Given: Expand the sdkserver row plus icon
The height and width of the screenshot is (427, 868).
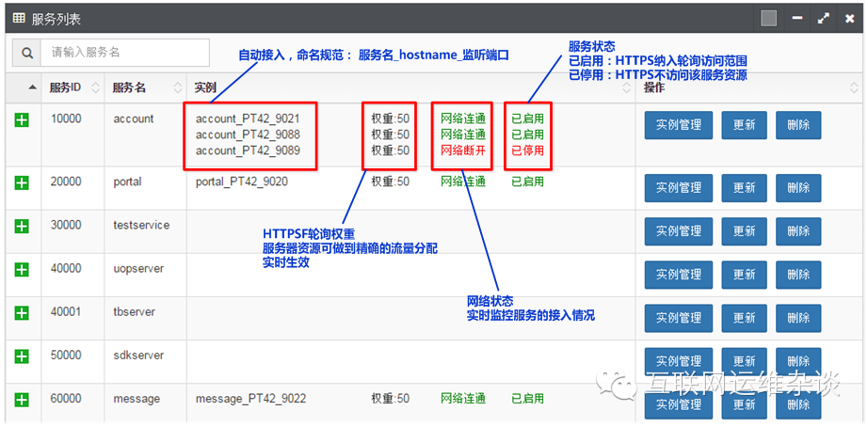Looking at the screenshot, I should [21, 356].
